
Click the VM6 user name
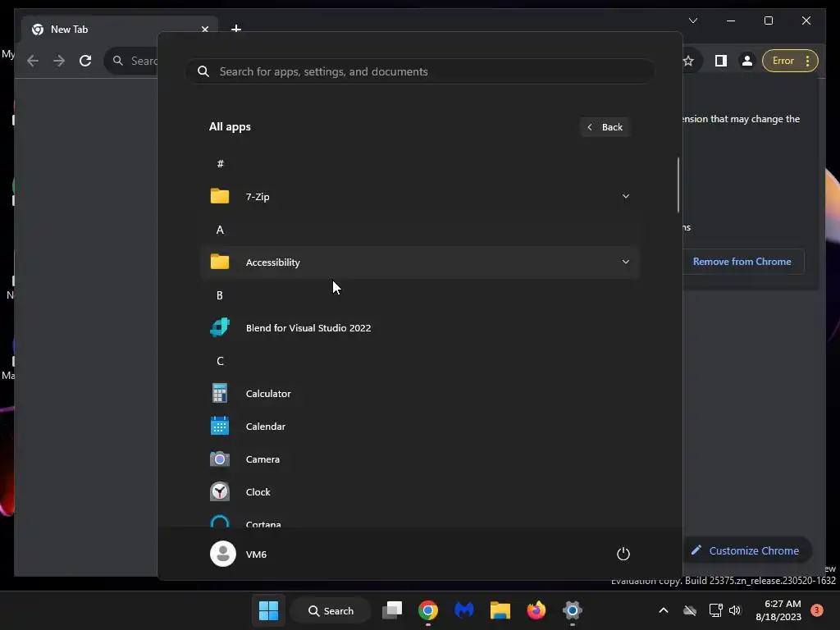256,554
